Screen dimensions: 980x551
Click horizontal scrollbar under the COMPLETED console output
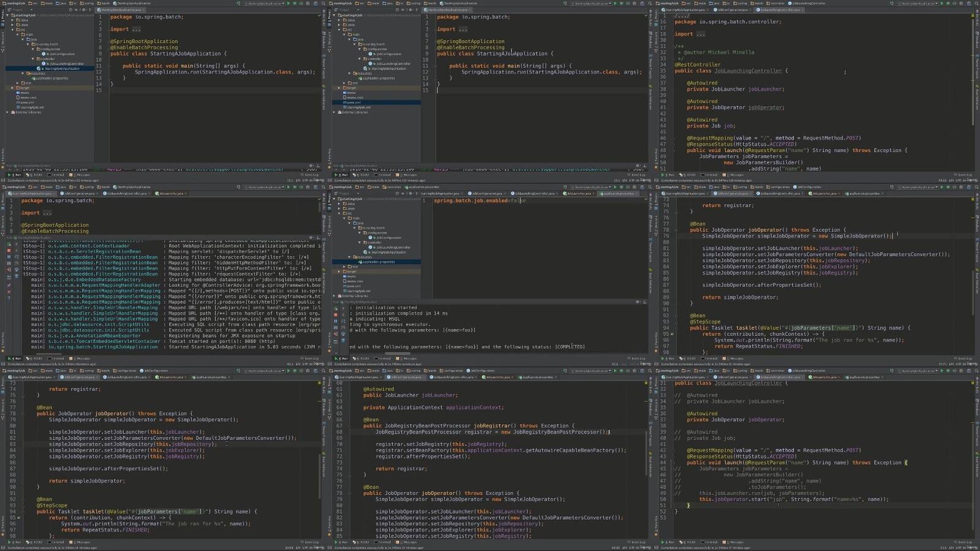398,354
